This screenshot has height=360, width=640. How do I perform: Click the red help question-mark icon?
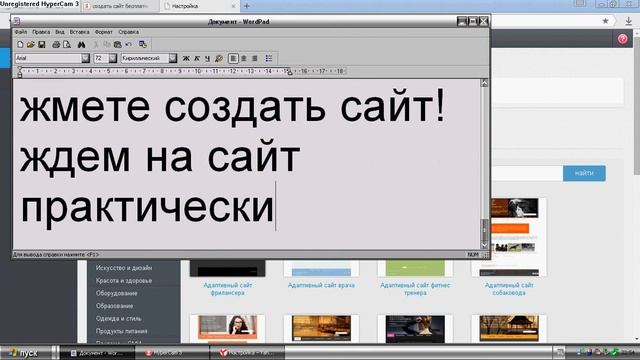coord(622,39)
